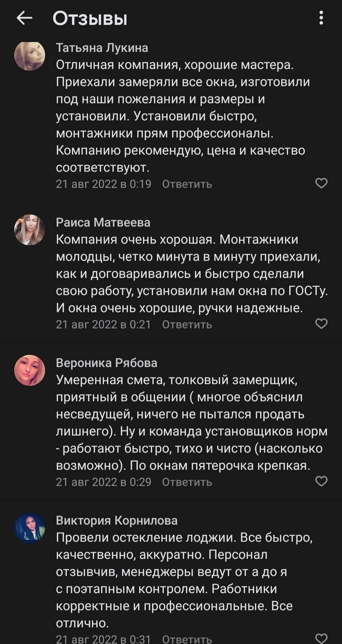342x644 pixels.
Task: Reply to Раиса Матвеева's review
Action: pyautogui.click(x=187, y=324)
